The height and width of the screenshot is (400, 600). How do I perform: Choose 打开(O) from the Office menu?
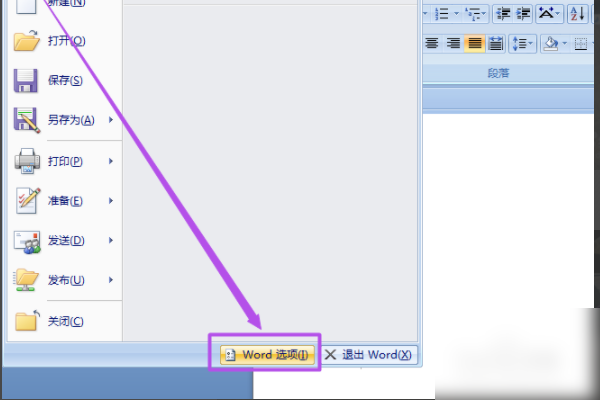(65, 41)
